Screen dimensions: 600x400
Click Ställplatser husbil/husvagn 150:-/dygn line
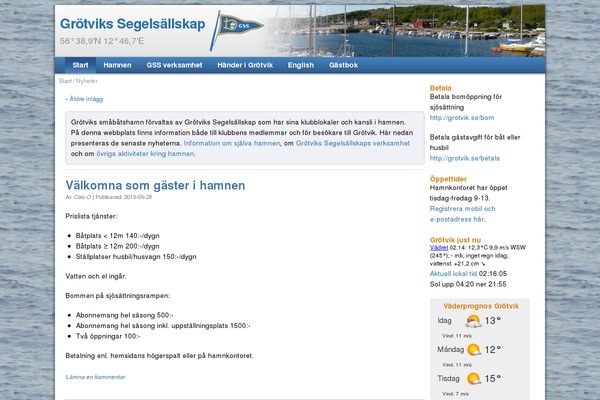[136, 256]
